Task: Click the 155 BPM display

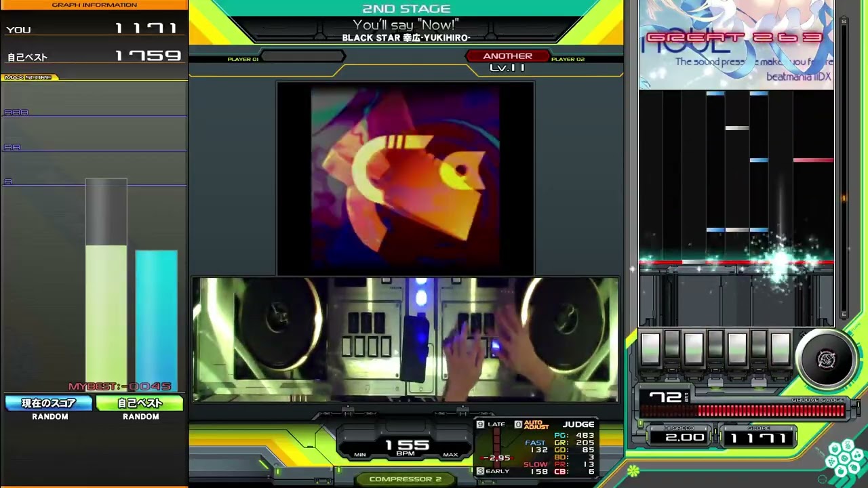Action: tap(407, 445)
